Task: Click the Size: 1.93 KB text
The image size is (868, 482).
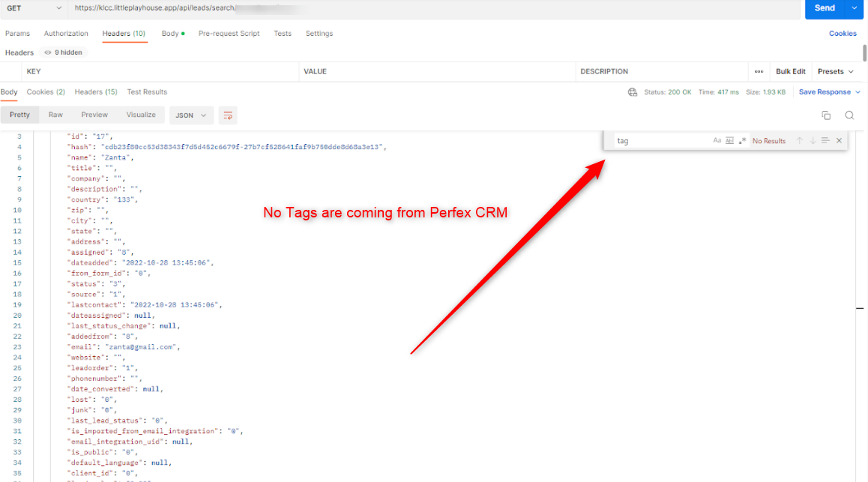Action: coord(765,92)
